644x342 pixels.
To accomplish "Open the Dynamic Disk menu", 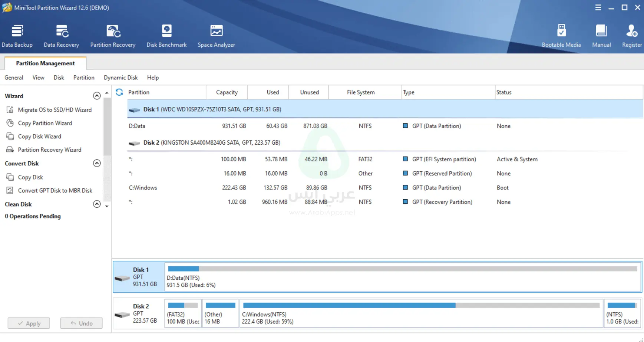I will pos(120,78).
